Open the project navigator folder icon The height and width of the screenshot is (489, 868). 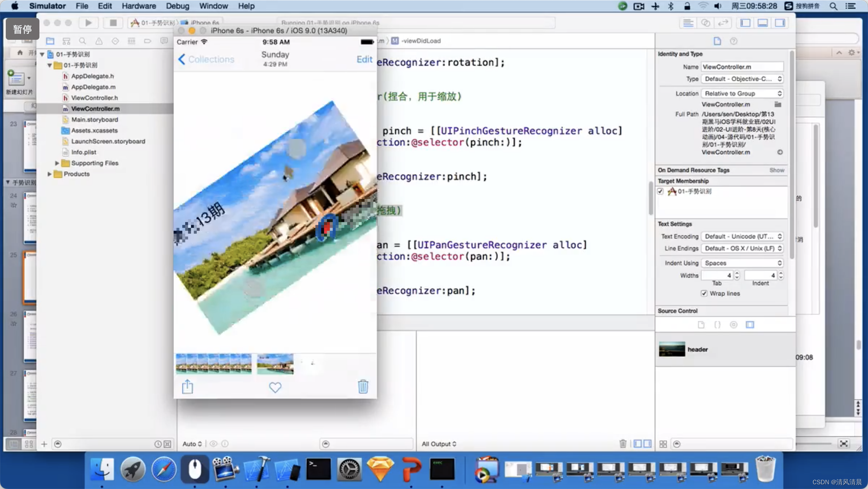point(50,41)
